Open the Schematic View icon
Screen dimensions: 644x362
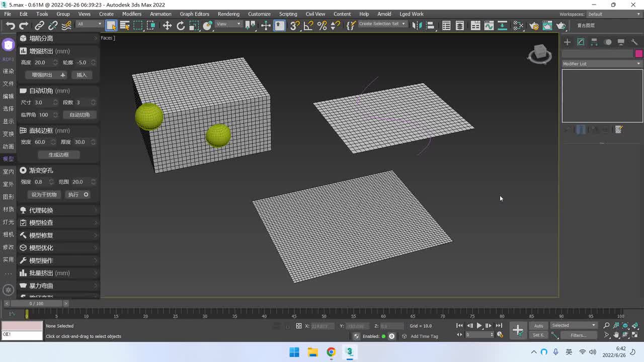[502, 26]
